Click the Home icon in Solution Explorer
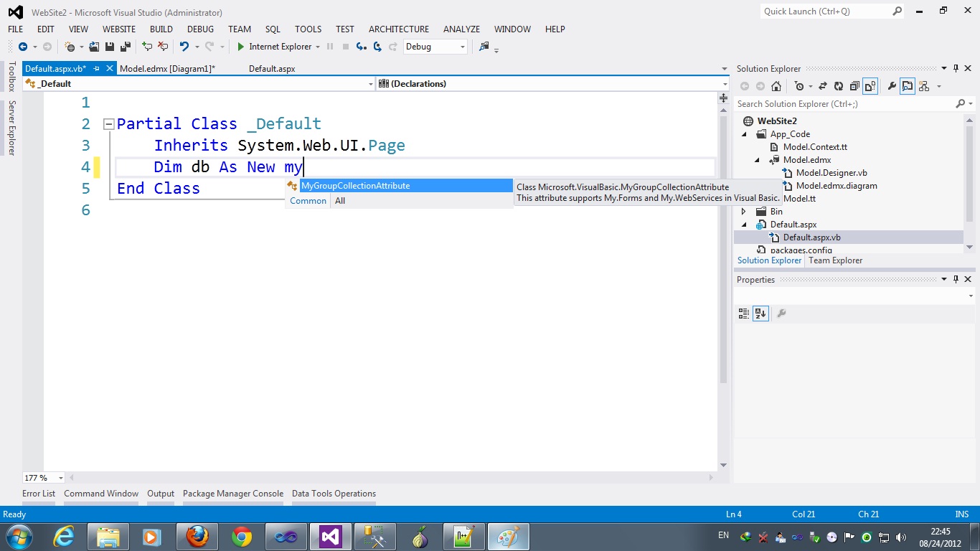The height and width of the screenshot is (551, 980). (776, 86)
